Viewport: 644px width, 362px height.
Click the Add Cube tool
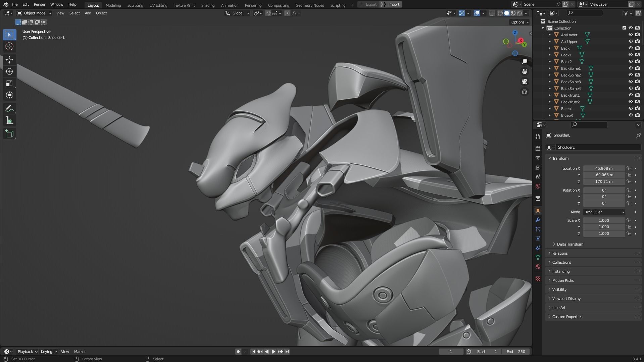coord(9,134)
